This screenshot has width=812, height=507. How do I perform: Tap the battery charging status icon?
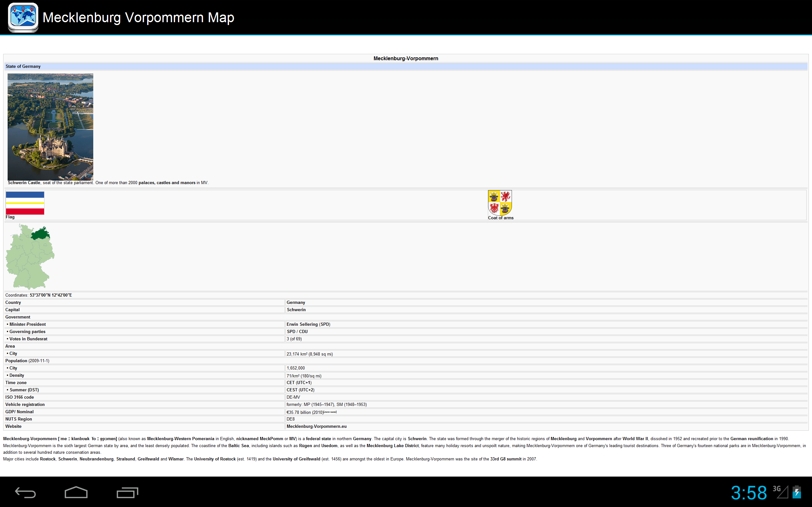[x=796, y=492]
